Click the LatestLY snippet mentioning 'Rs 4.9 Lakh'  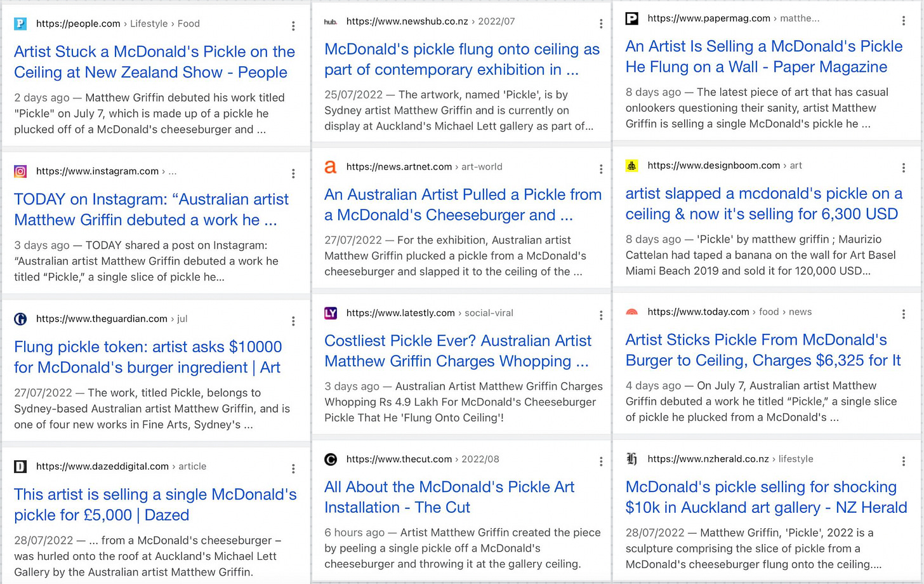click(464, 402)
